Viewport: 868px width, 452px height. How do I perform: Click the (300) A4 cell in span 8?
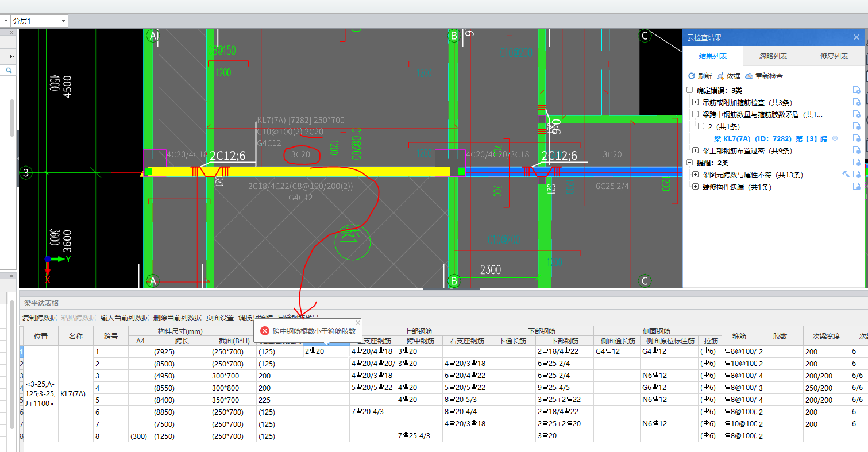click(140, 435)
